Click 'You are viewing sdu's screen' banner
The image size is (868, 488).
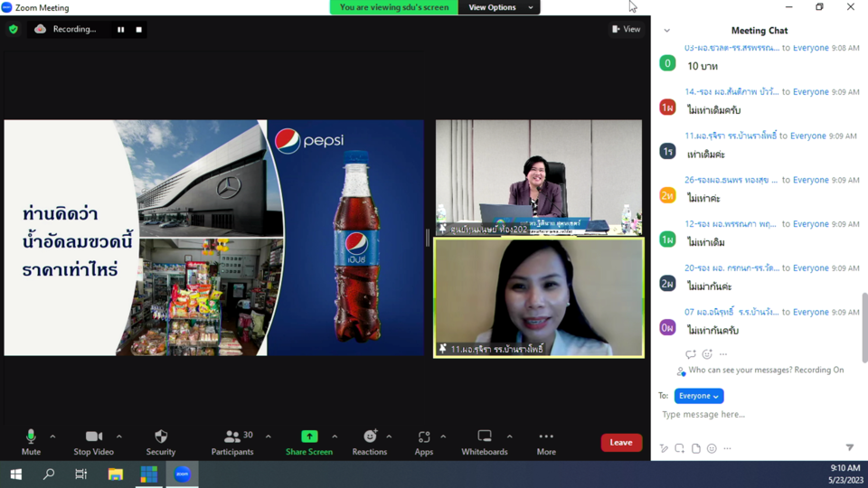(394, 7)
